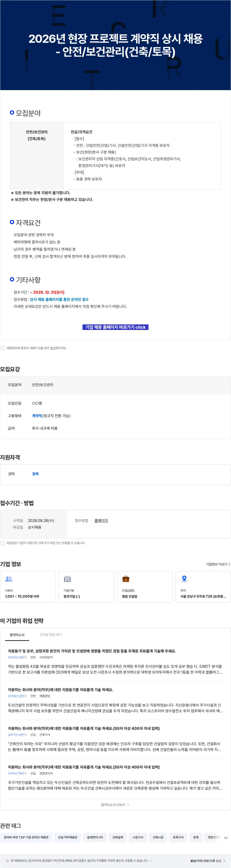Select the 시공기사 tag
Screen dimensions: 231x868
click(138, 837)
